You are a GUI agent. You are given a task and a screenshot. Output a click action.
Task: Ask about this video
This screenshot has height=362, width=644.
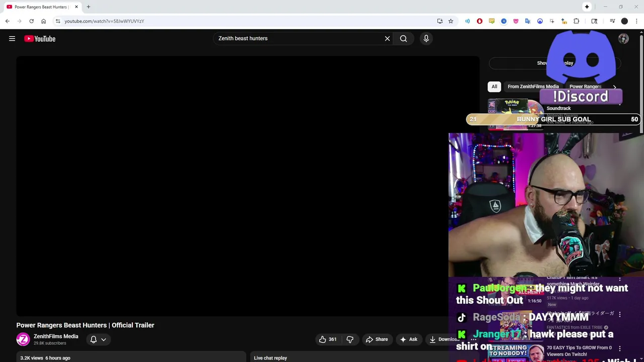click(409, 339)
